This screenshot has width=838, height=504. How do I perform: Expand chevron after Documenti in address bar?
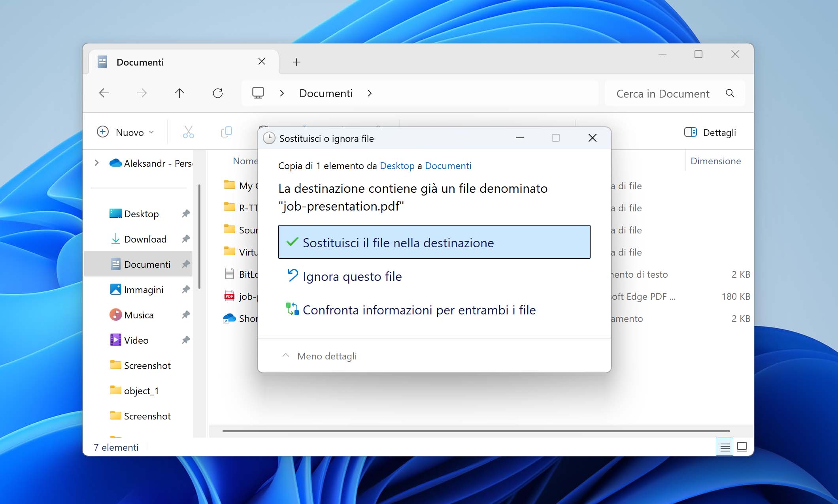coord(370,93)
